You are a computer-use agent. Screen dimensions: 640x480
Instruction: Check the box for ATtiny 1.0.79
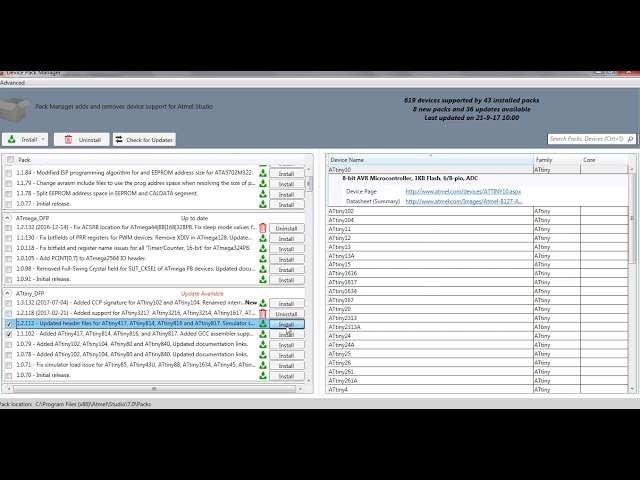[9, 344]
